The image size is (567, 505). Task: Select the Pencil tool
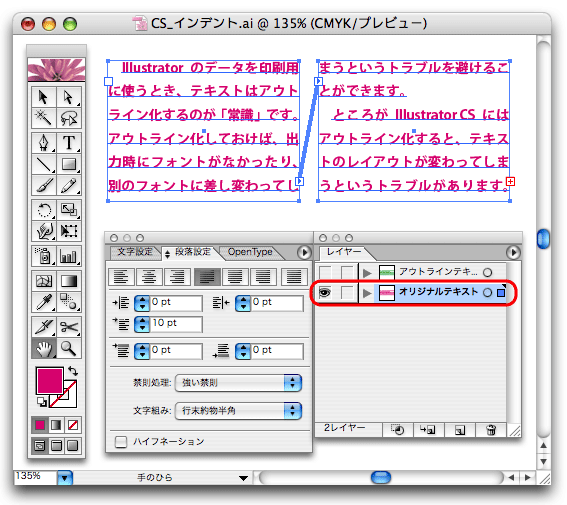69,185
